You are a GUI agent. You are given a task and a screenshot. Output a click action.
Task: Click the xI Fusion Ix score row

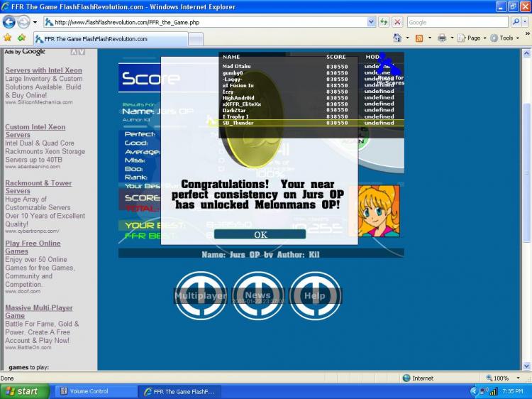pyautogui.click(x=311, y=85)
